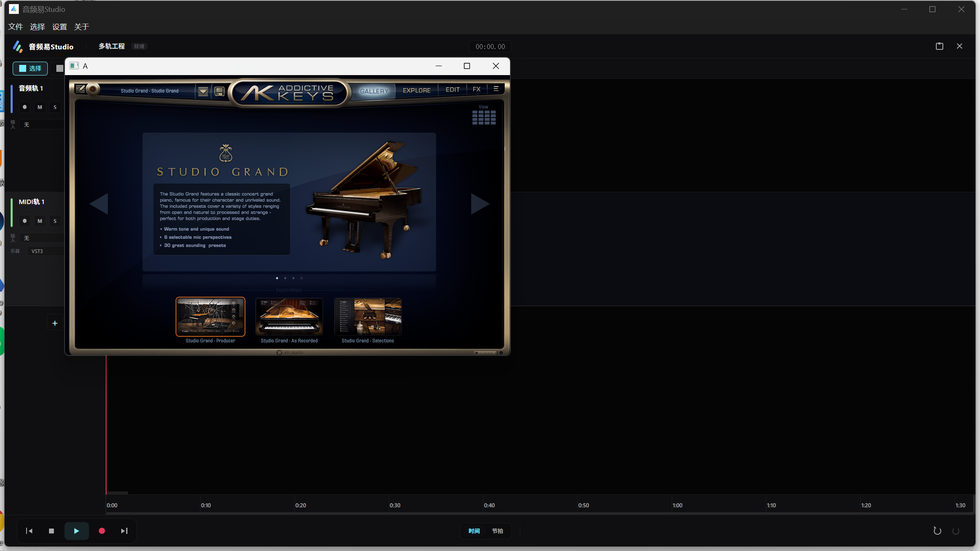Arm record on 音频轨 1
This screenshot has height=551, width=980.
click(x=24, y=107)
